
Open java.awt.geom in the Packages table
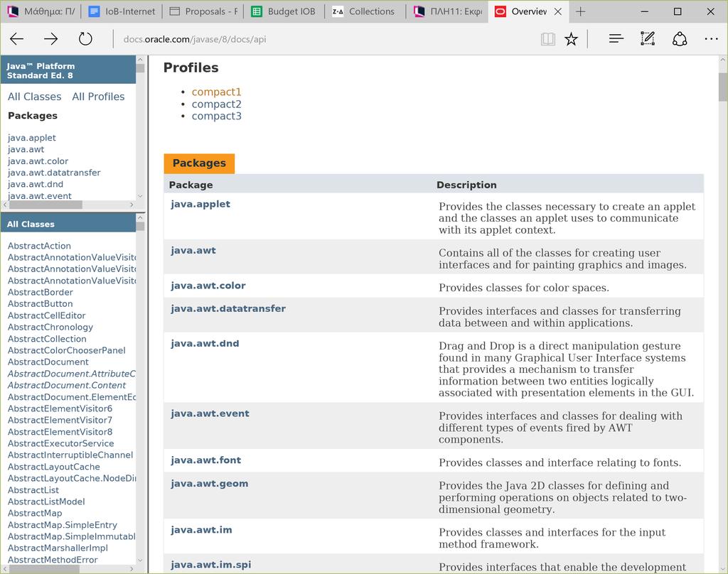tap(210, 484)
